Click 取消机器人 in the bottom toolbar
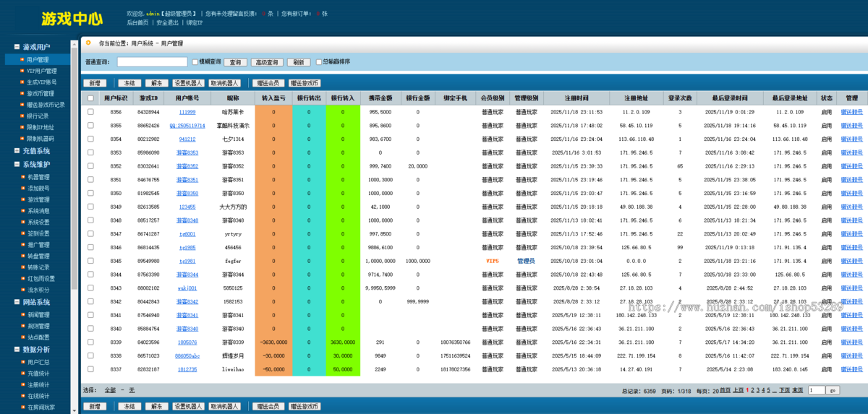The height and width of the screenshot is (414, 868). coord(225,407)
